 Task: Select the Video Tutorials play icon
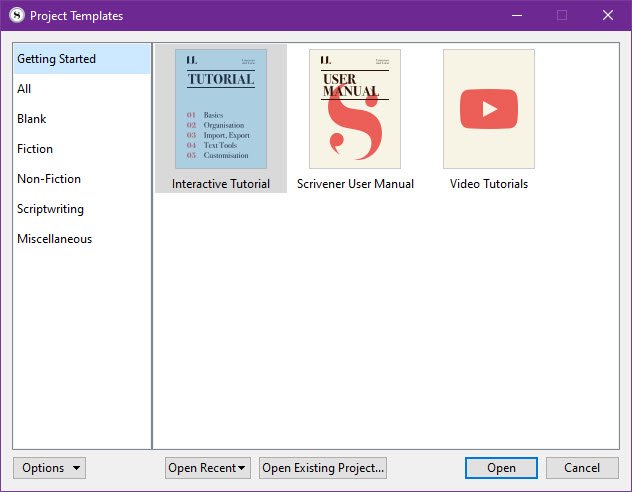tap(489, 109)
